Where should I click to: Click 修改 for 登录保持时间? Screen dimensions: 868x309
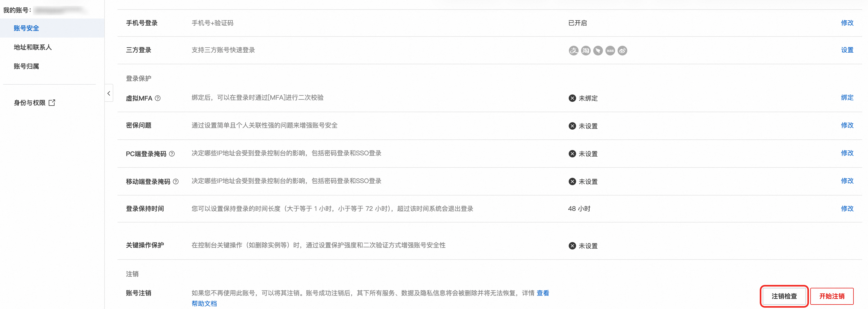[847, 208]
